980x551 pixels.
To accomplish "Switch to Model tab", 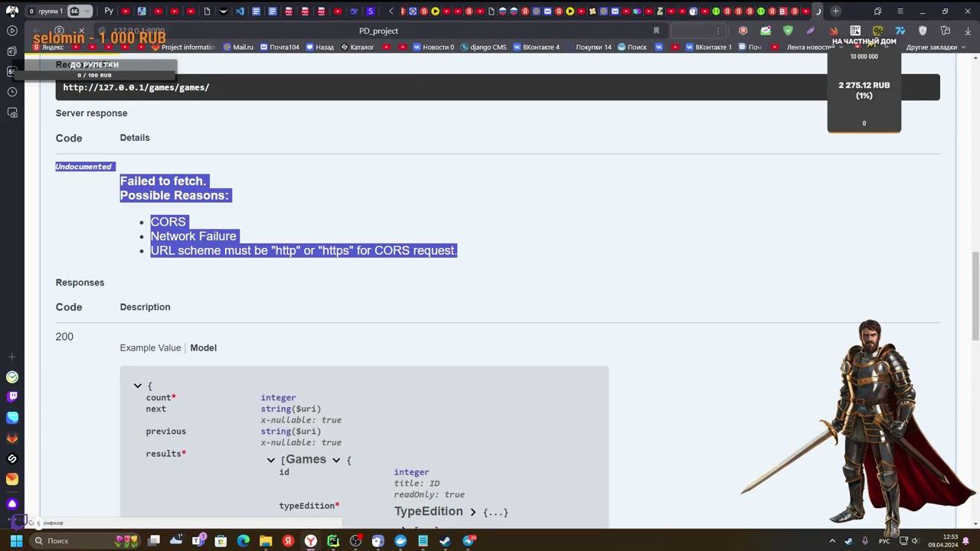I will 203,347.
